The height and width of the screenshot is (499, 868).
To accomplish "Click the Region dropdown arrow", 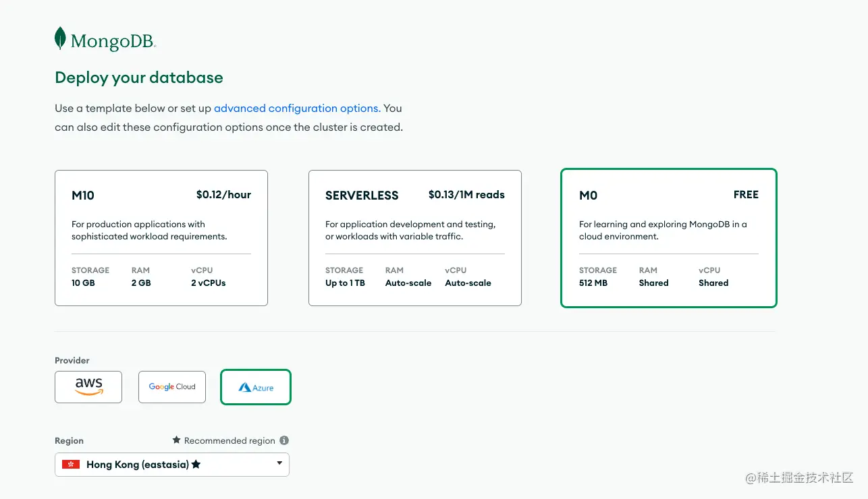I will click(279, 463).
